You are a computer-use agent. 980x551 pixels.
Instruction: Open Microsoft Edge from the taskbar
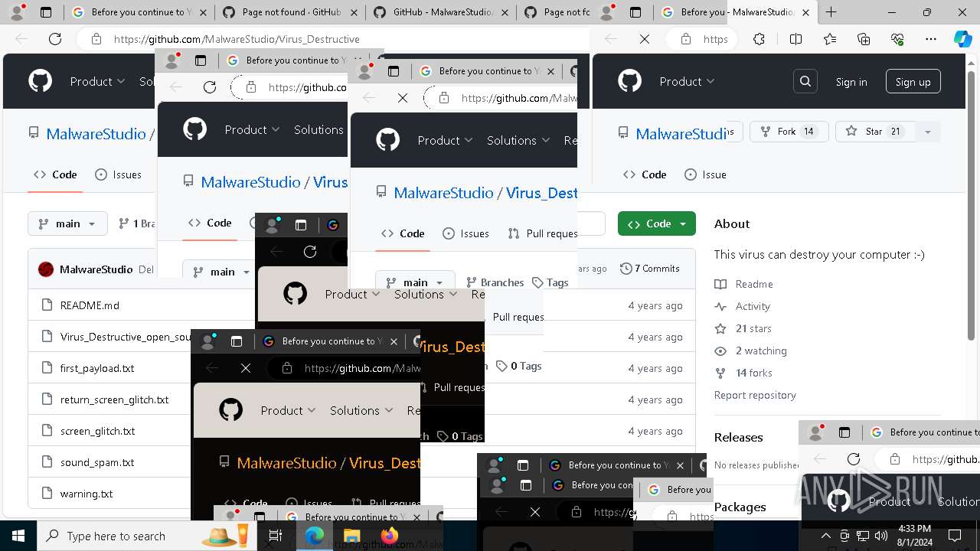click(x=315, y=536)
